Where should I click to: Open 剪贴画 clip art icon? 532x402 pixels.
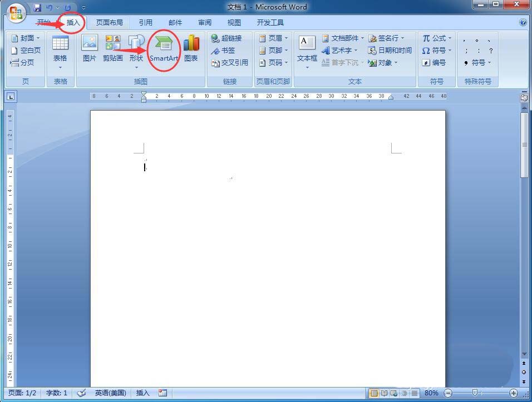click(x=112, y=48)
